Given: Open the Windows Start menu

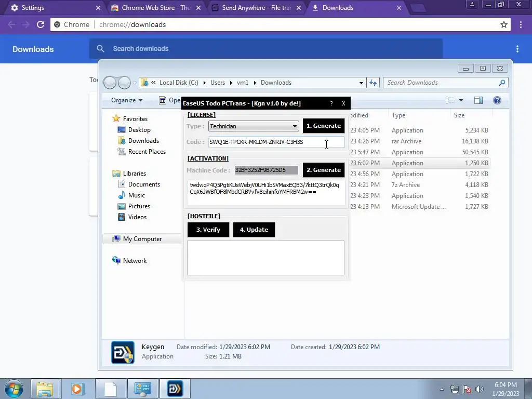Looking at the screenshot, I should coord(14,389).
